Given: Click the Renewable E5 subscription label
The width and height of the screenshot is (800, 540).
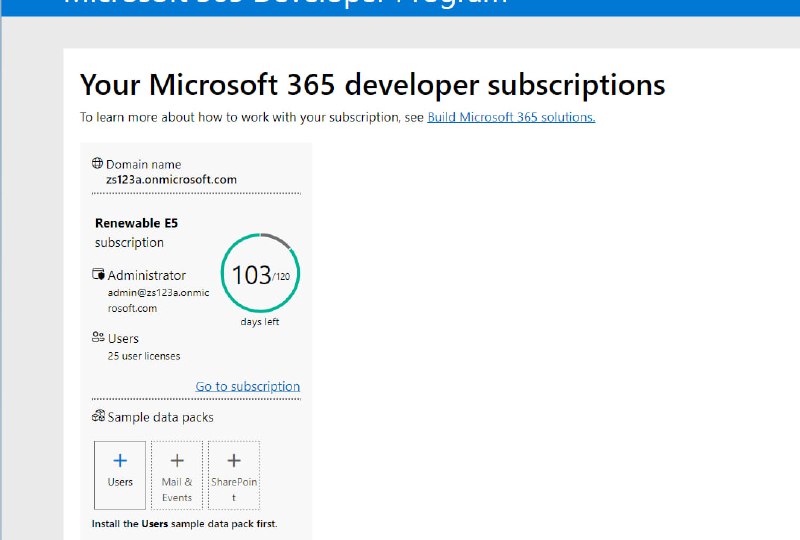Looking at the screenshot, I should click(x=136, y=232).
